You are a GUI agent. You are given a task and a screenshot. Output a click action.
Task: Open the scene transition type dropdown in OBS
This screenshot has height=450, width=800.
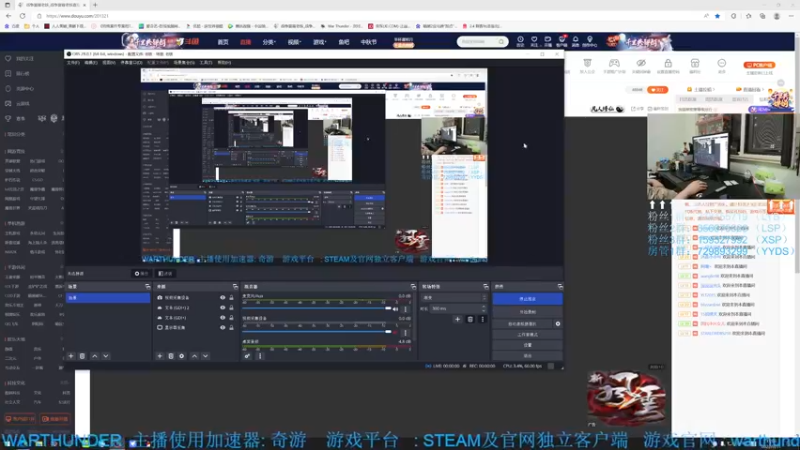pyautogui.click(x=455, y=297)
